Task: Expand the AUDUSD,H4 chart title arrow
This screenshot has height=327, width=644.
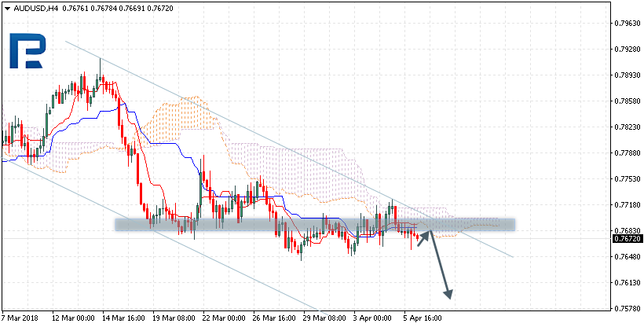Action: [7, 8]
